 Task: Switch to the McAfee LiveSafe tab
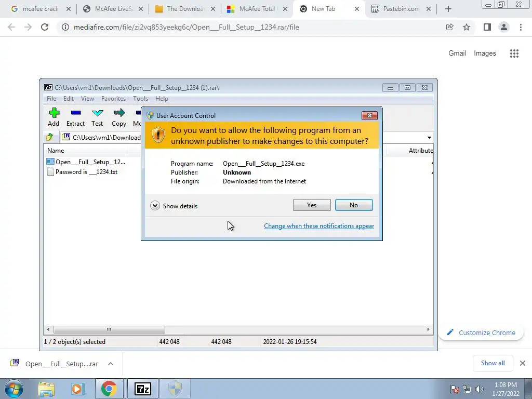tap(113, 9)
